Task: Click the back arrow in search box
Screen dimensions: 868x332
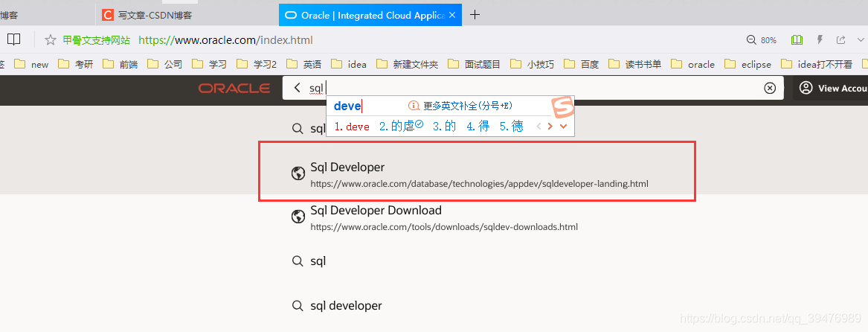Action: point(298,88)
